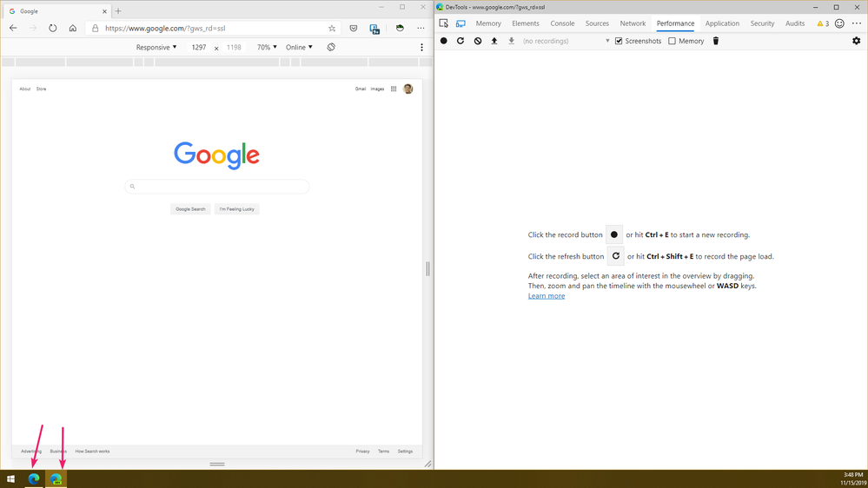The image size is (868, 488).
Task: Click the Settings footer link
Action: pyautogui.click(x=405, y=452)
